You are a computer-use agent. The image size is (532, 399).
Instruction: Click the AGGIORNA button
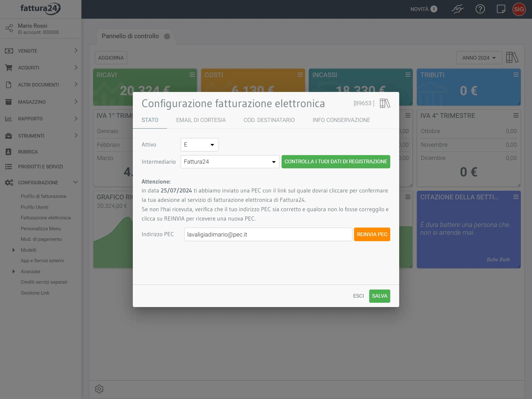111,58
